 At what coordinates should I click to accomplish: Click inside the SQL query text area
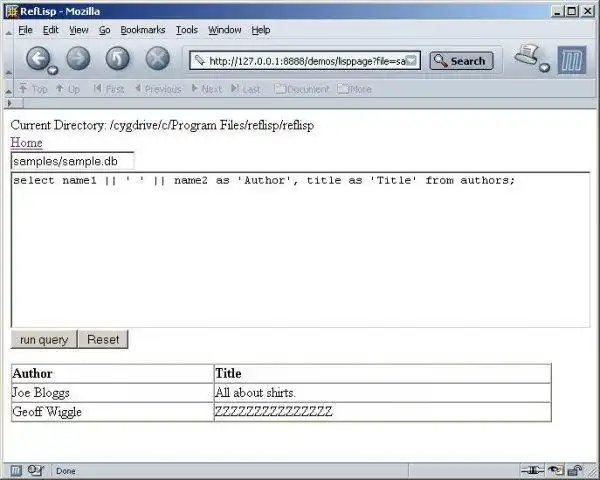pos(300,250)
